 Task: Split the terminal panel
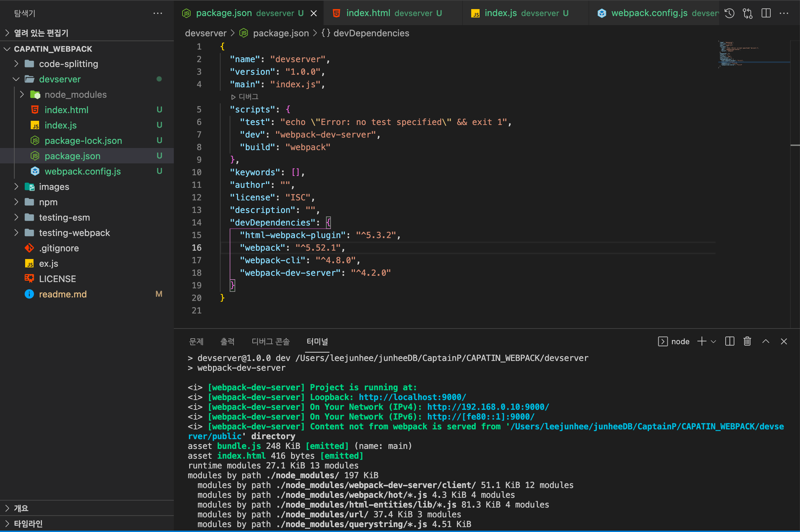[x=730, y=341]
